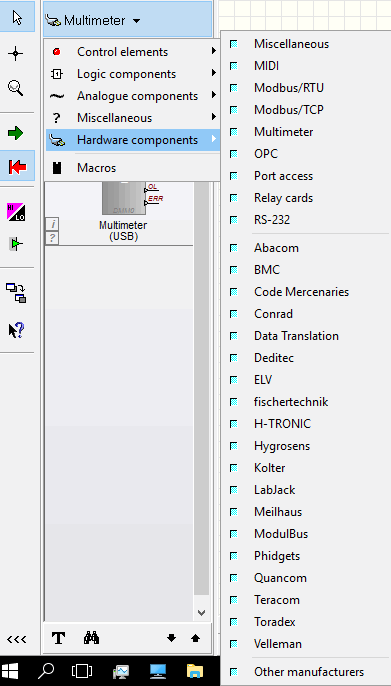Click the green right arrow icon
Screen dimensions: 391x686
pos(16,133)
